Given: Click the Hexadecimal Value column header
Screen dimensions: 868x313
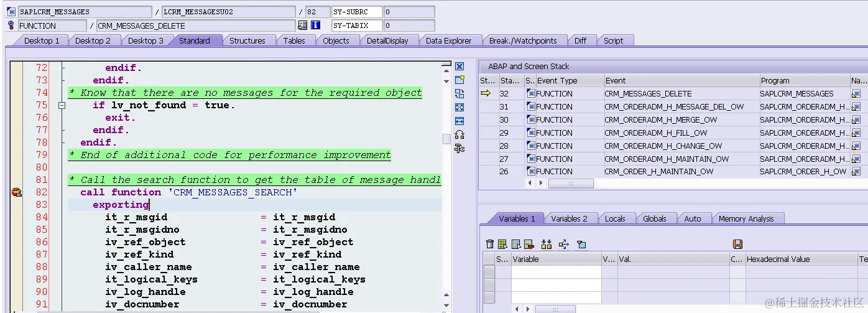Looking at the screenshot, I should point(801,259).
